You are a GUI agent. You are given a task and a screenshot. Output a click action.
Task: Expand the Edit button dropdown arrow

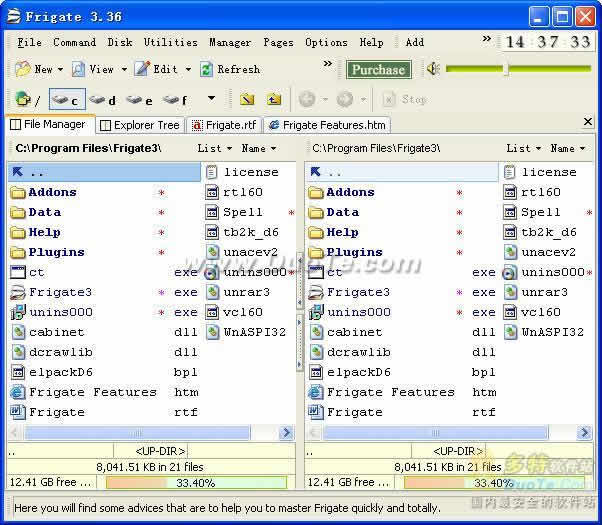[x=188, y=70]
